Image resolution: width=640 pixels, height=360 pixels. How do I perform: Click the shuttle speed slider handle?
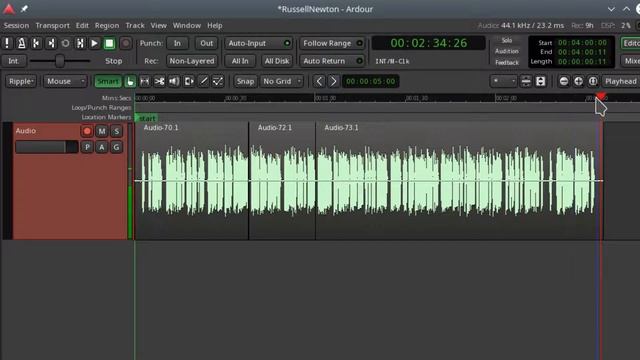coord(60,61)
